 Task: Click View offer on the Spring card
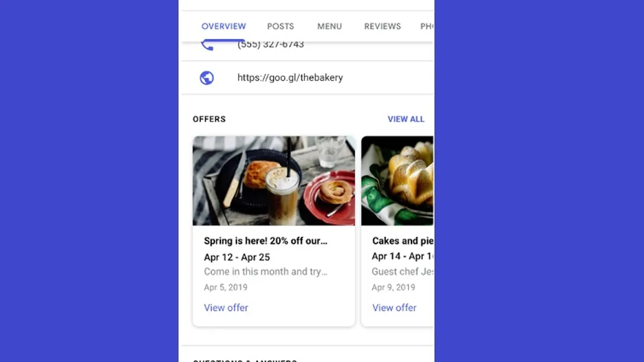226,308
